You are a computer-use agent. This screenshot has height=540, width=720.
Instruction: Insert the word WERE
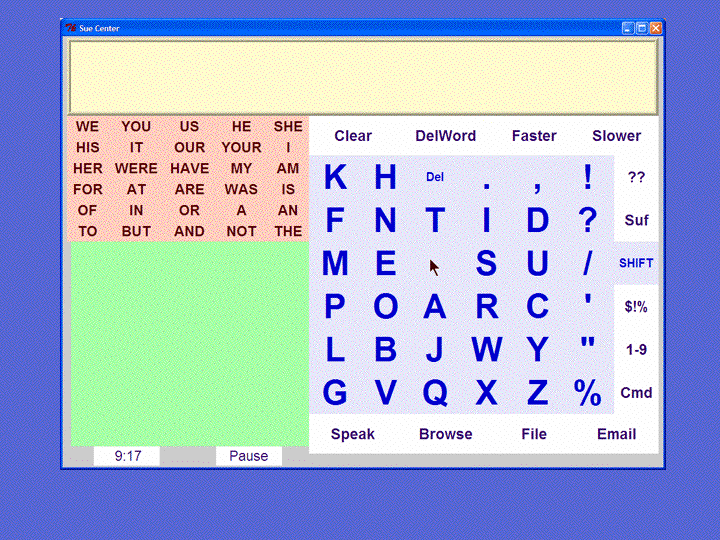[136, 169]
